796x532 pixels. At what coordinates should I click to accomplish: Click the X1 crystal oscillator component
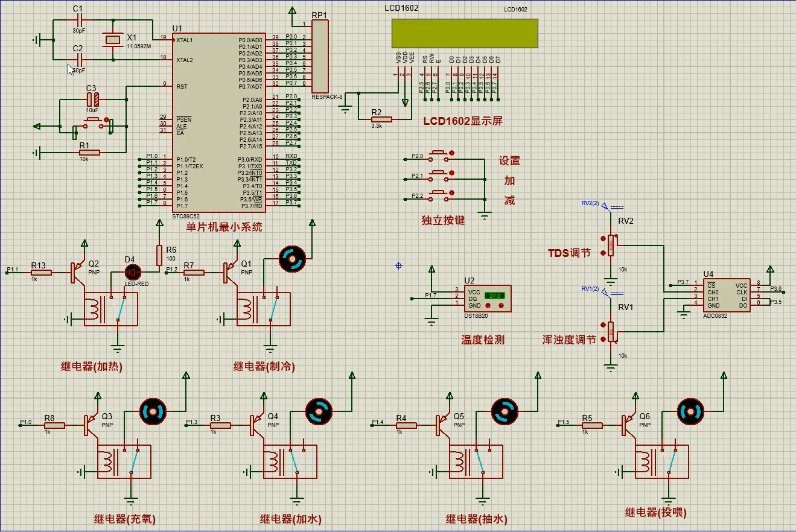(113, 40)
